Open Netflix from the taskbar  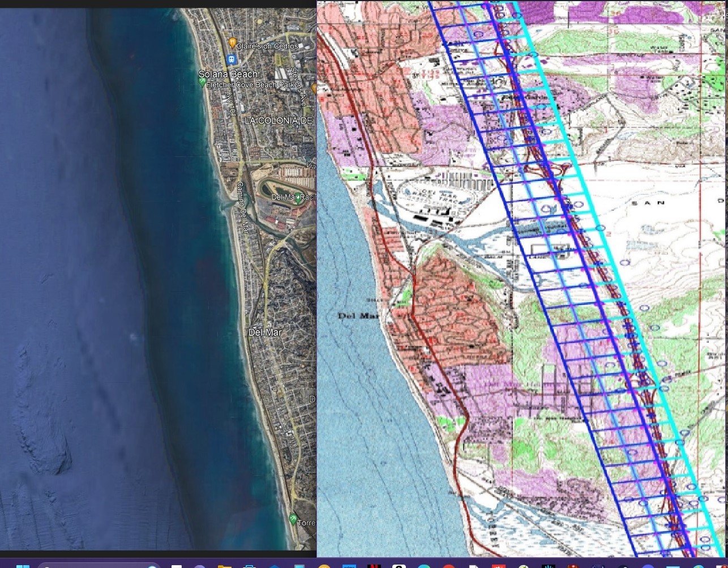pyautogui.click(x=374, y=565)
